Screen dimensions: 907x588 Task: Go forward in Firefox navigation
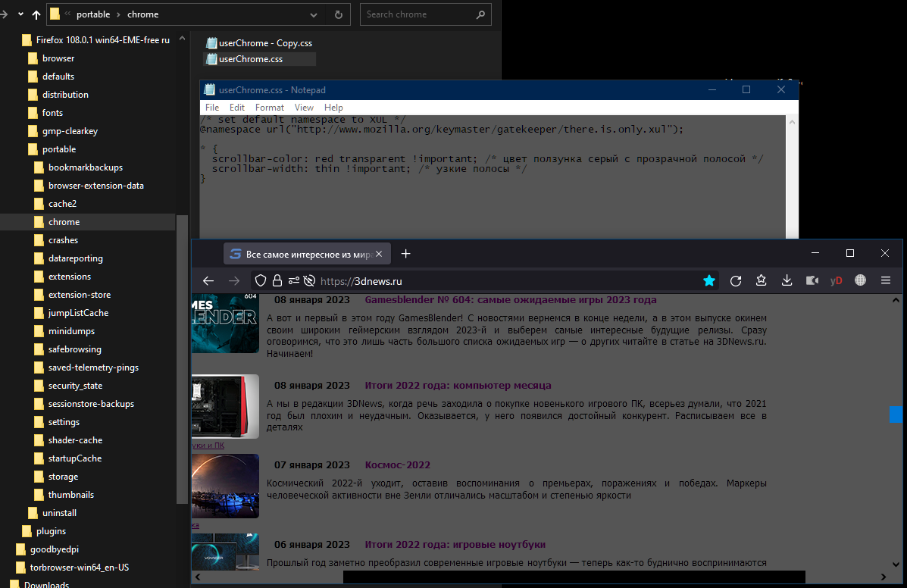tap(233, 281)
